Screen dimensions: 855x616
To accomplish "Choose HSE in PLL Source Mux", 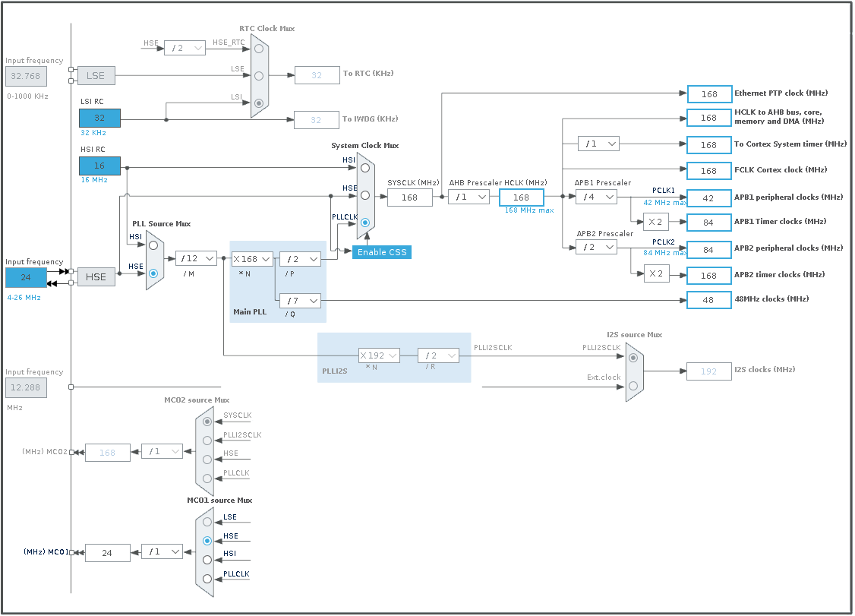I will pyautogui.click(x=154, y=273).
